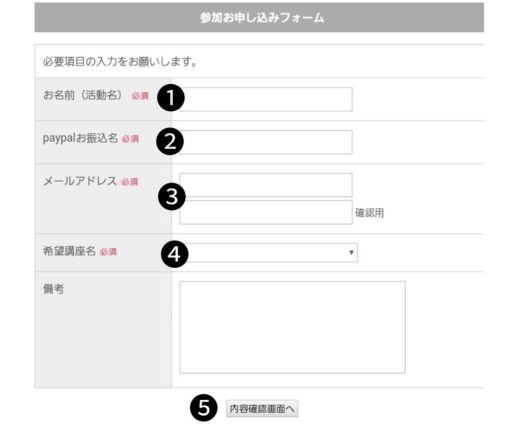Click the number 3 circle marker

(172, 197)
